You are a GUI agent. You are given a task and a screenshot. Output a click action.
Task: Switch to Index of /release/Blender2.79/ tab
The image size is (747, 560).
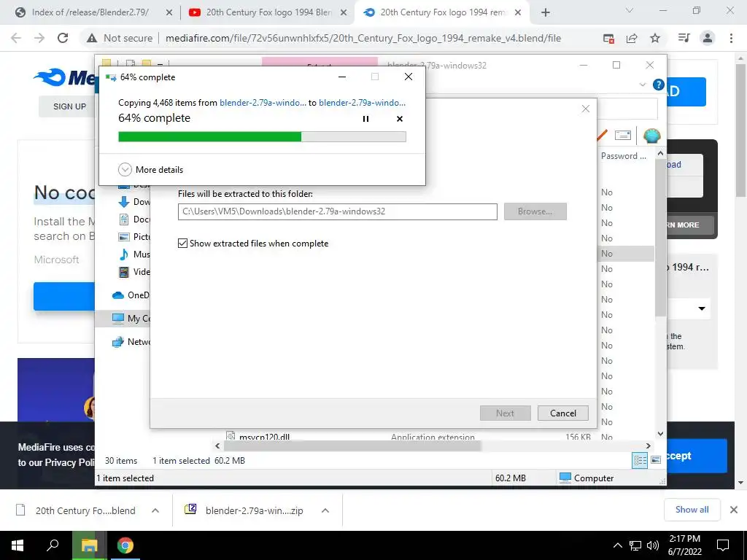click(90, 12)
